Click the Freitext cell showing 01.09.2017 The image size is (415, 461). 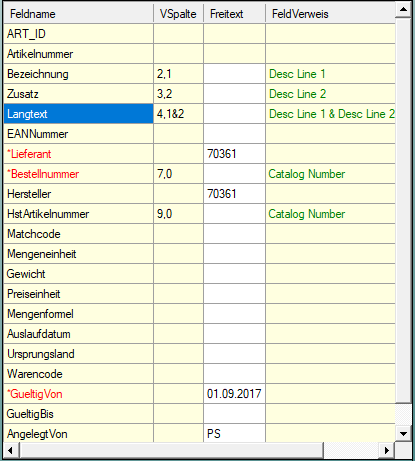234,394
